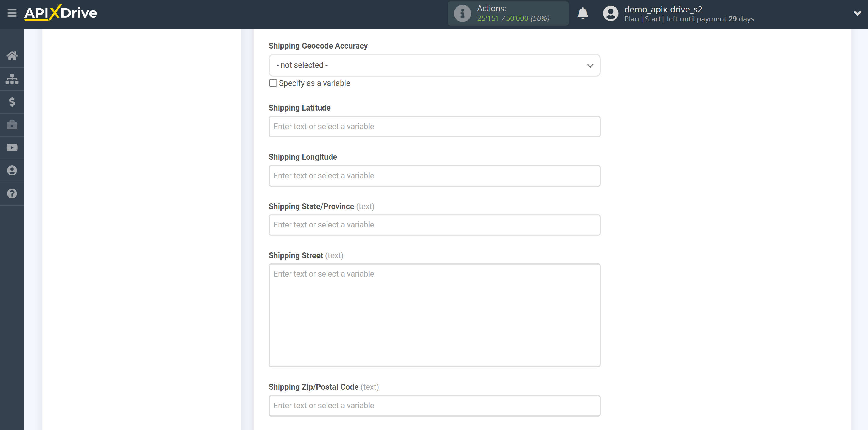Image resolution: width=868 pixels, height=430 pixels.
Task: Open the Shipping Geocode Accuracy dropdown
Action: (x=434, y=65)
